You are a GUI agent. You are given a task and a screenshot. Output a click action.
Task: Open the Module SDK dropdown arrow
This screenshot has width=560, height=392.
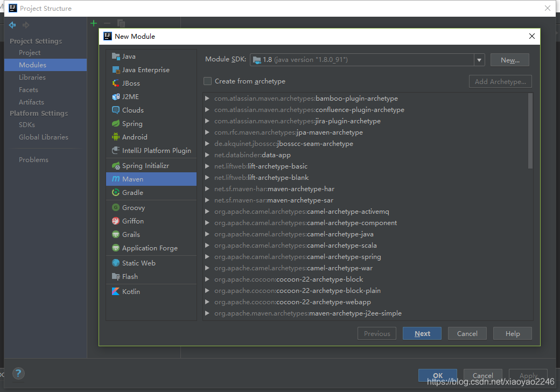coord(479,60)
